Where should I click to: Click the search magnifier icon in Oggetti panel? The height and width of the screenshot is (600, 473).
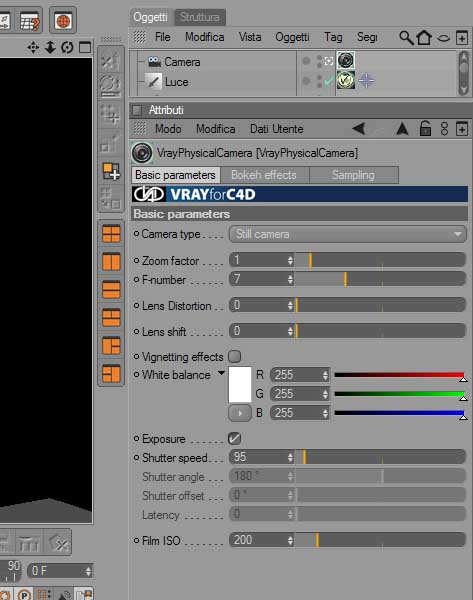(x=406, y=38)
